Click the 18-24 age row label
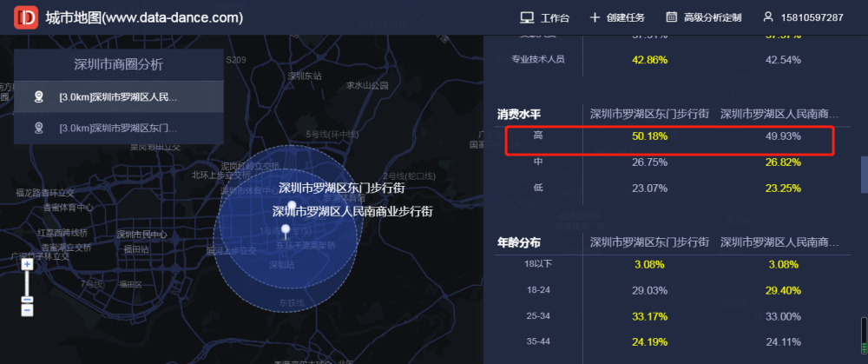868x364 pixels. (x=538, y=290)
